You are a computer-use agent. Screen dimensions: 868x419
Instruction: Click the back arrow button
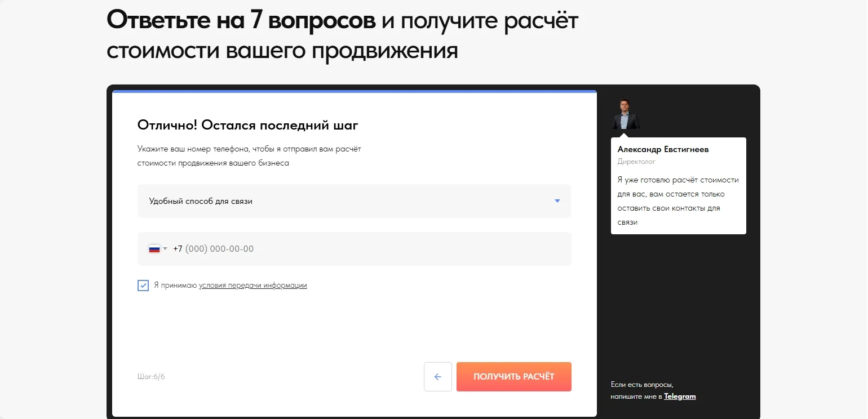[438, 377]
